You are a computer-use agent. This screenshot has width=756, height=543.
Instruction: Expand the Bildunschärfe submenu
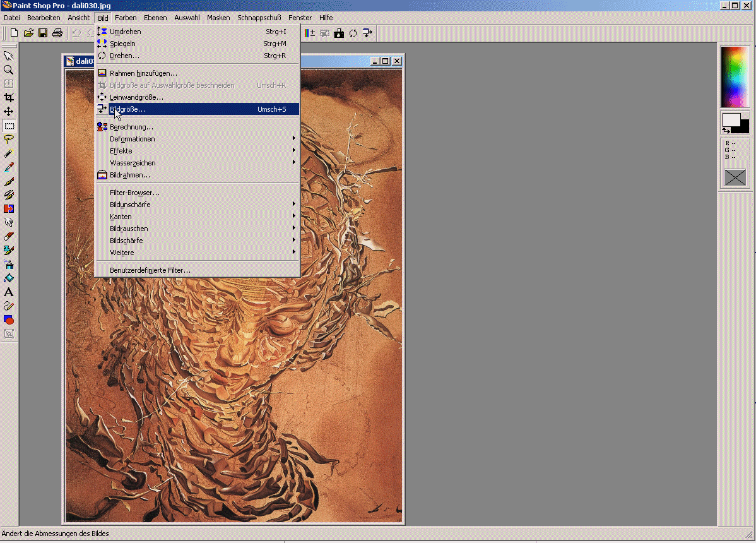click(x=198, y=205)
